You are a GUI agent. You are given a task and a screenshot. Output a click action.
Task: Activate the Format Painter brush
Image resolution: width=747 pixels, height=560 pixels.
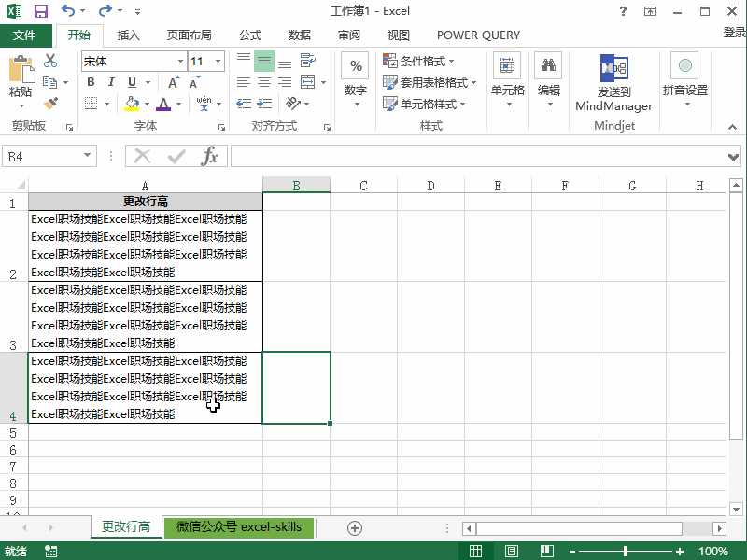point(50,103)
